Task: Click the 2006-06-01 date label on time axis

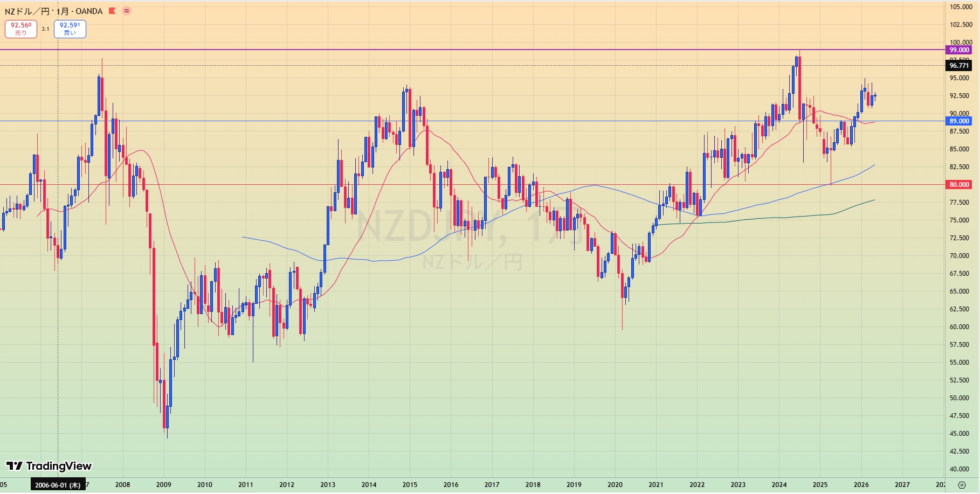Action: [58, 485]
